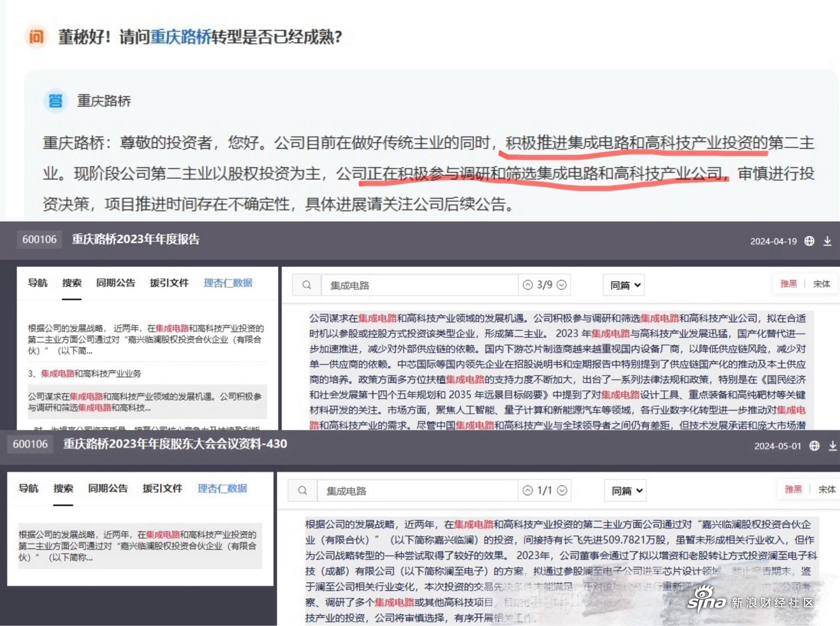The height and width of the screenshot is (626, 840).
Task: Click the 重庆路桥 answerer name
Action: click(x=104, y=101)
